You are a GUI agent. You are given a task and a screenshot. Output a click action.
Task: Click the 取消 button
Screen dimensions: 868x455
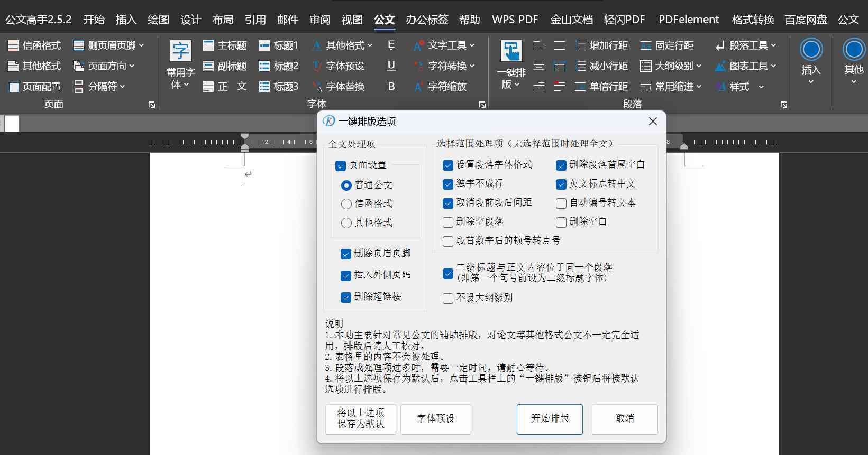[625, 420]
